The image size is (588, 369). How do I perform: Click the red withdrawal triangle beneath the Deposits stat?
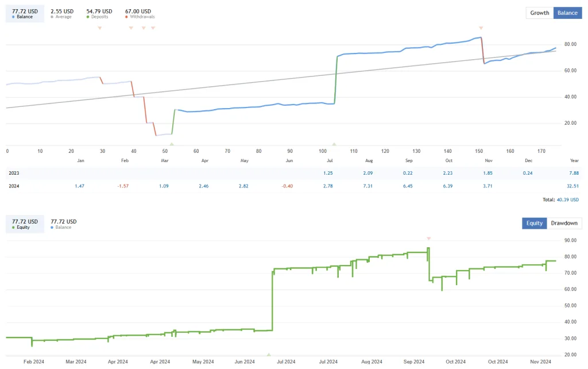(x=99, y=27)
